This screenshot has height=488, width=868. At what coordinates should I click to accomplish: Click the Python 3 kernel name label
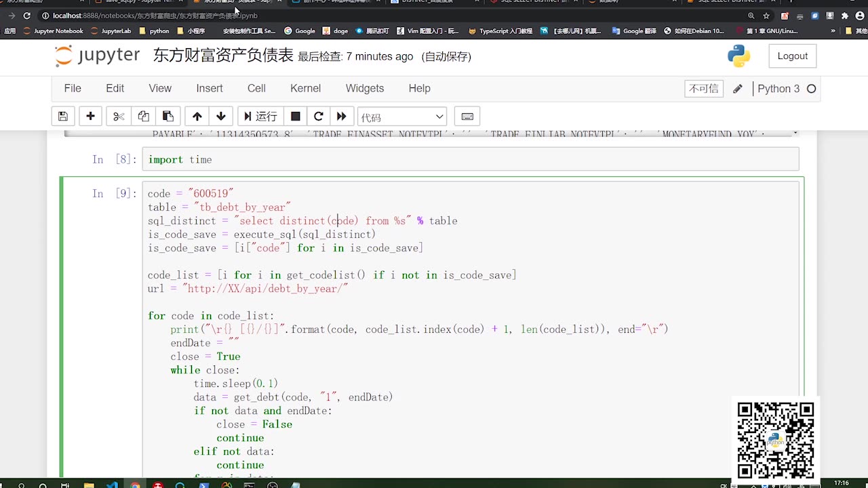pos(778,89)
